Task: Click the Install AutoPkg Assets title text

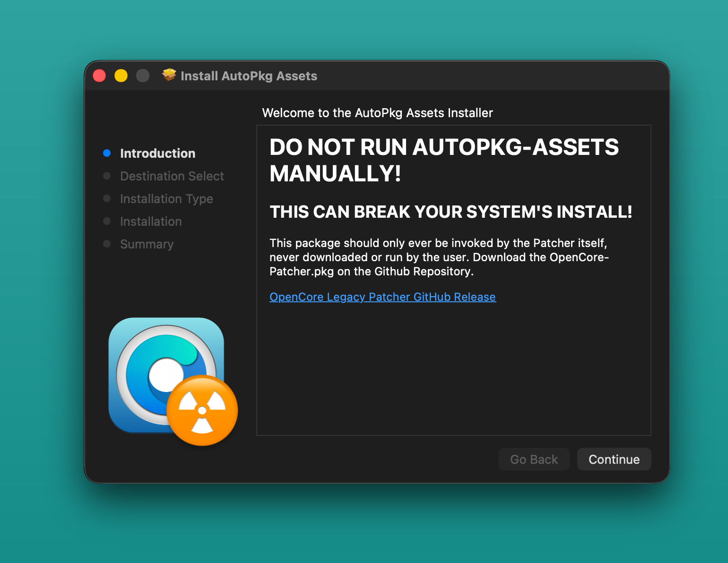Action: 249,76
